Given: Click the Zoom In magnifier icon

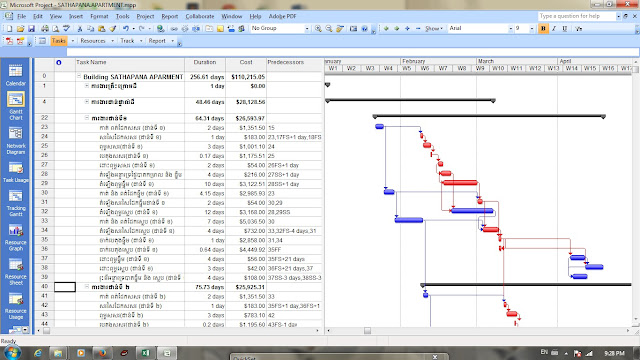Looking at the screenshot, I should (318, 29).
